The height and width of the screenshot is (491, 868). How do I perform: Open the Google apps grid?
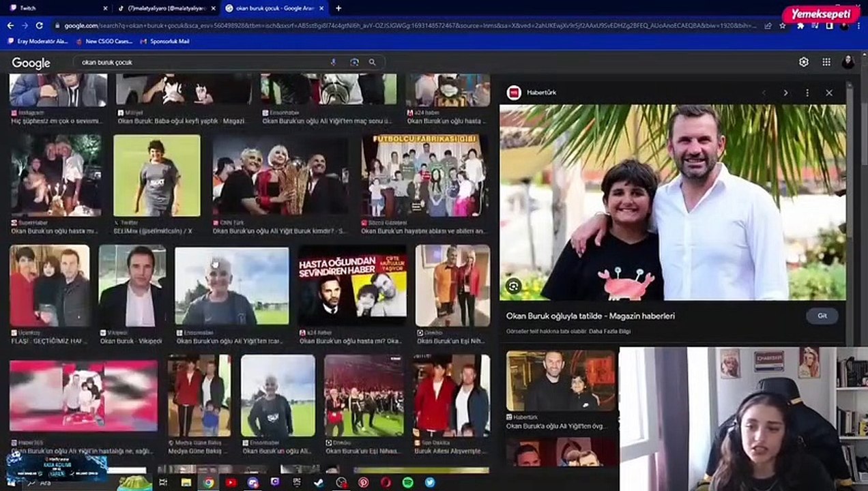(826, 62)
